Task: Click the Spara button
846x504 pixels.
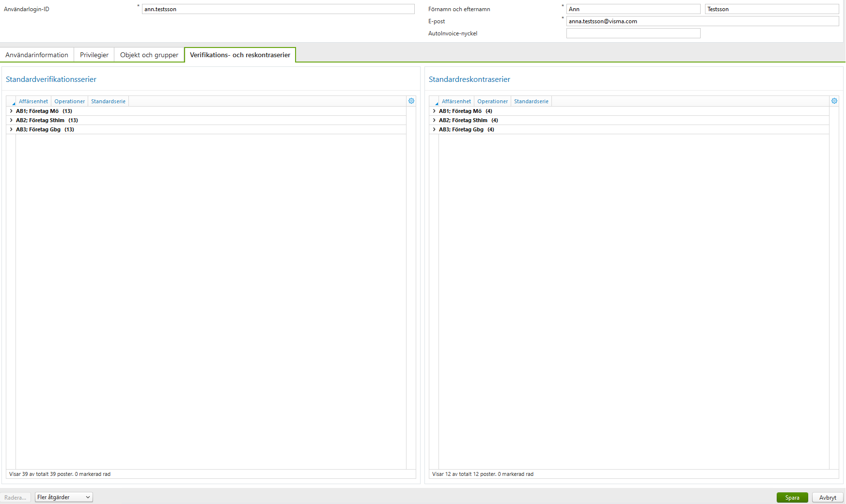Action: tap(792, 497)
